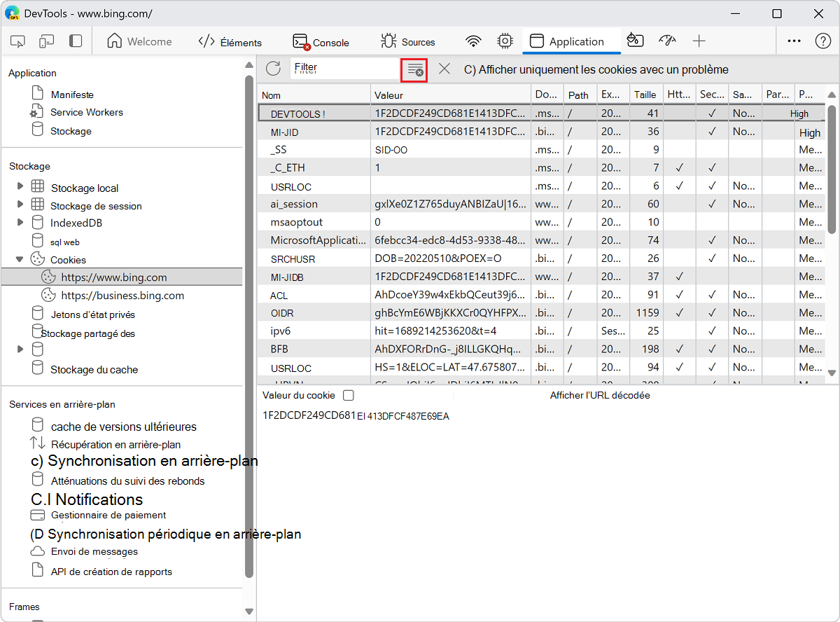Click the sidebar vertical scrollbar thumb

[x=248, y=326]
